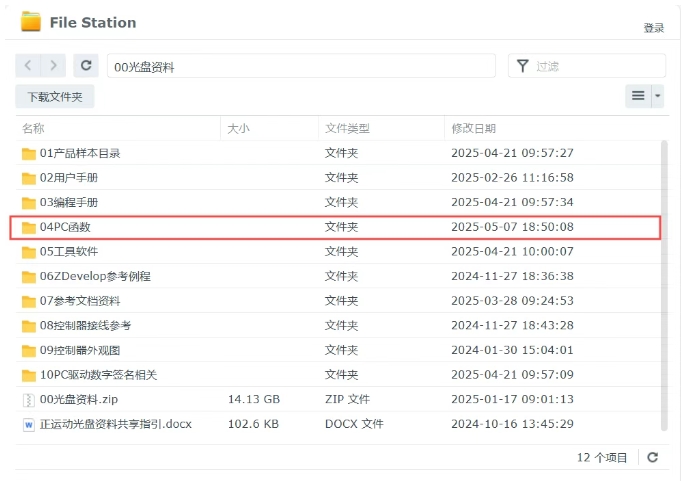Click the 102.6 KB size cell
681x481 pixels.
coord(253,424)
